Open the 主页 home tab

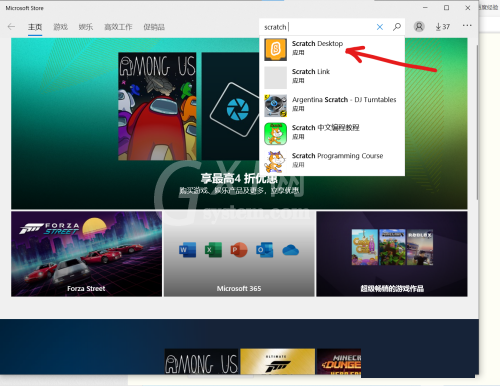tap(35, 27)
